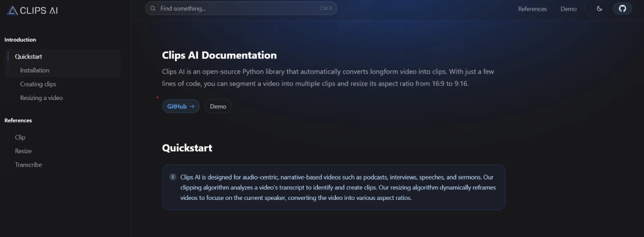Image resolution: width=644 pixels, height=237 pixels.
Task: Click the magnifying glass search icon
Action: coord(153,9)
